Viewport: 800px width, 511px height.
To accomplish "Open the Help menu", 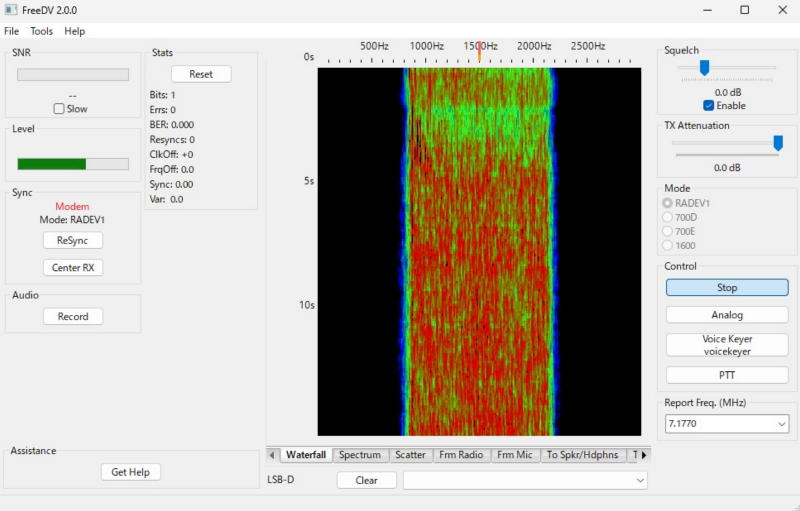I will [x=75, y=31].
